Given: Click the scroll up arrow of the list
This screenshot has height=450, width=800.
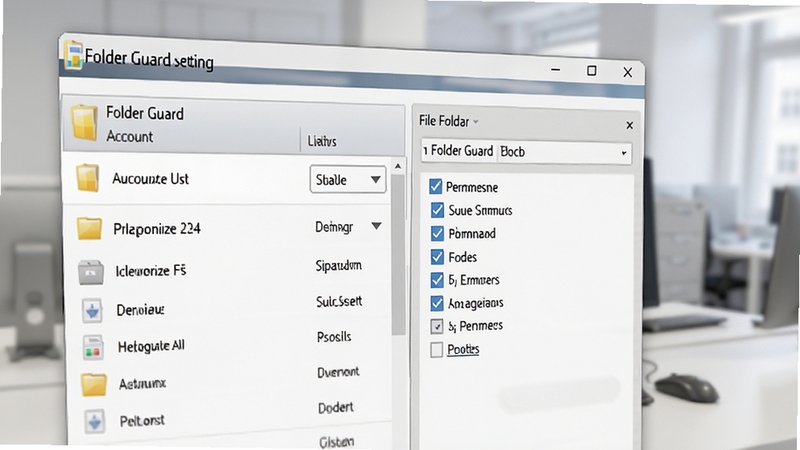Looking at the screenshot, I should coord(398,166).
